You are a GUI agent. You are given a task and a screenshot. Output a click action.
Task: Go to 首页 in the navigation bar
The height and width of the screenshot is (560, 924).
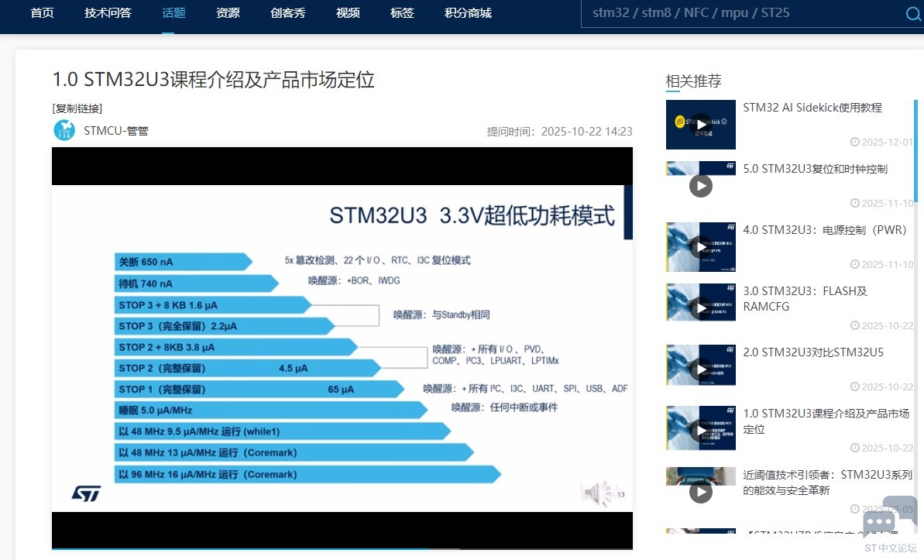tap(43, 13)
